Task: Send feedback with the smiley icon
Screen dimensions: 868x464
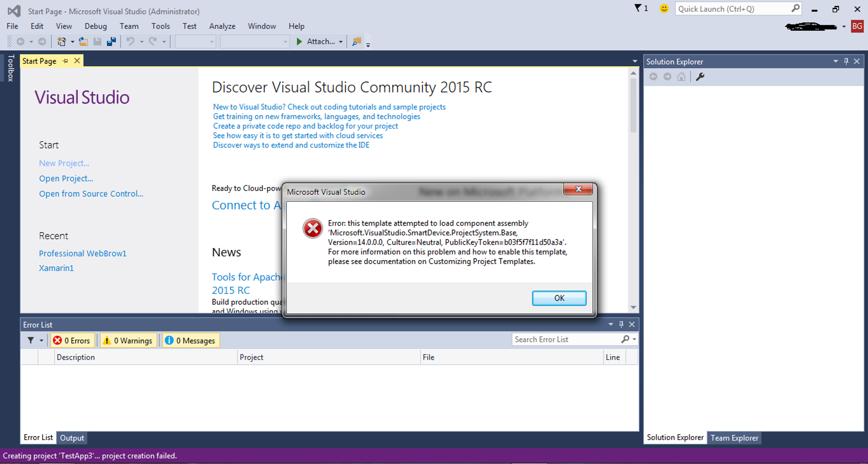Action: [664, 8]
